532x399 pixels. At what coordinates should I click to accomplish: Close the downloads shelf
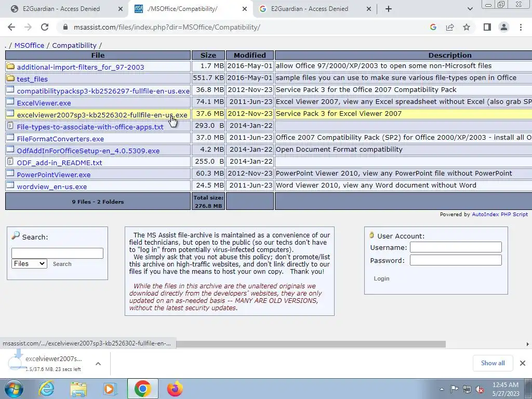pos(523,363)
